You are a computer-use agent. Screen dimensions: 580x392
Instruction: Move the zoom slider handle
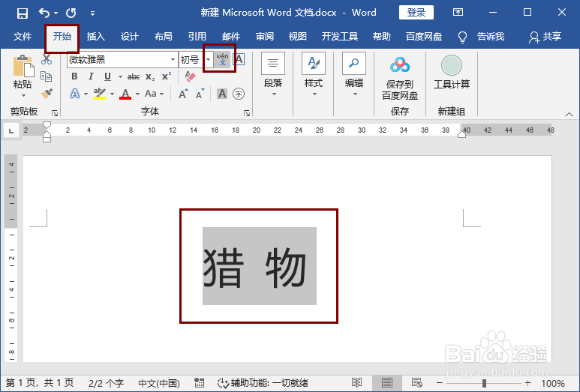click(484, 383)
